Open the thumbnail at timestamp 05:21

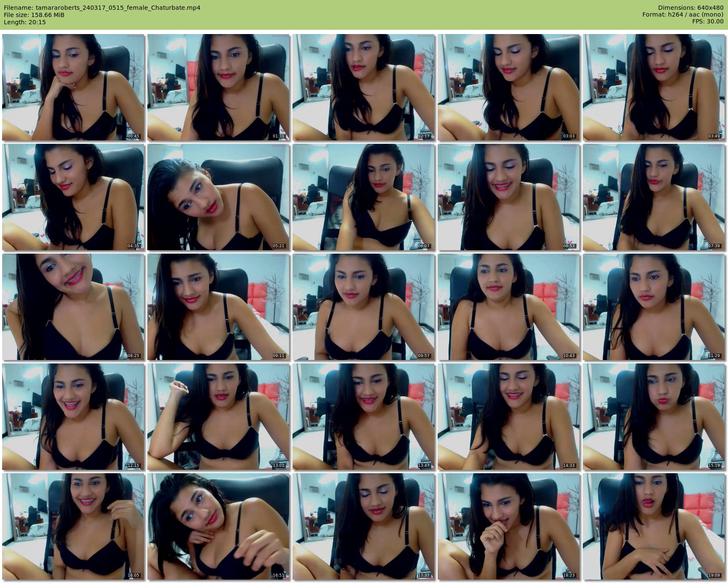click(x=218, y=197)
